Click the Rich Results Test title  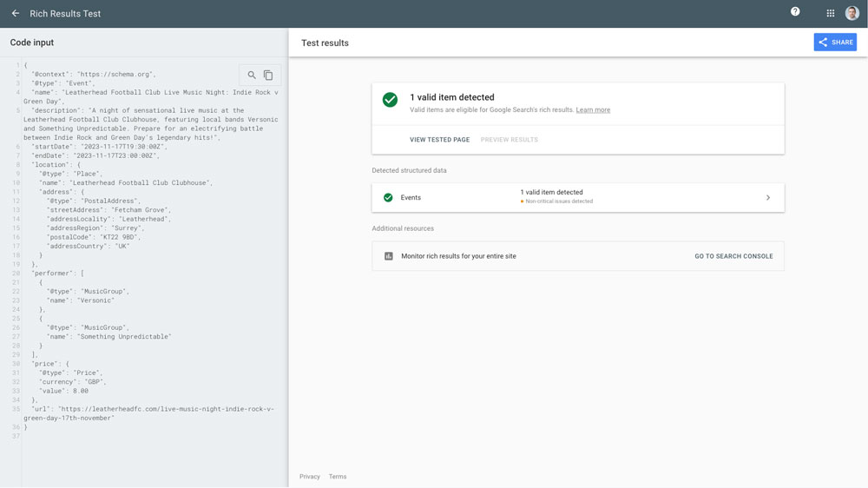[x=65, y=13]
